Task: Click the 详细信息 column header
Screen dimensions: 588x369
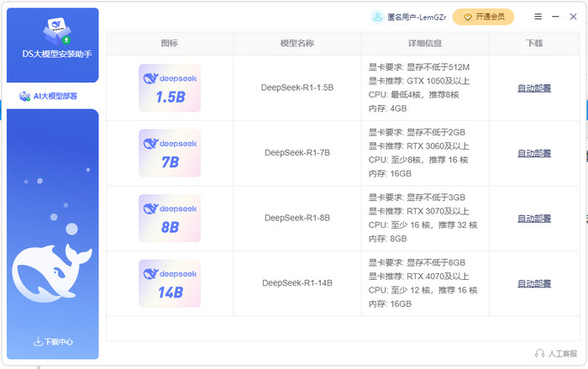Action: tap(424, 43)
